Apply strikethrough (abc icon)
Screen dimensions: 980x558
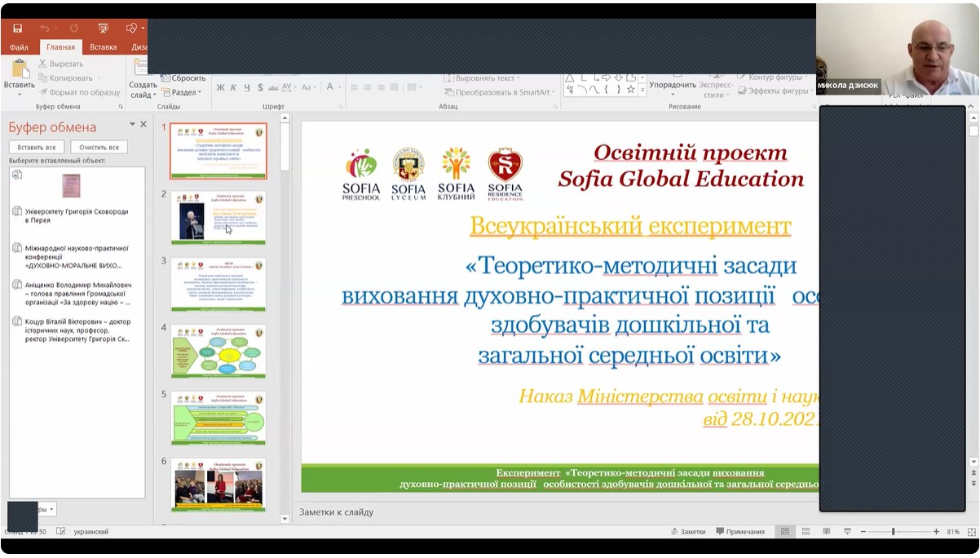[275, 87]
